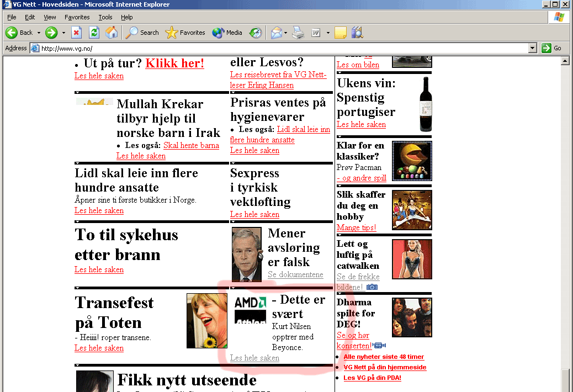The width and height of the screenshot is (573, 392).
Task: Open the Mail button dropdown arrow
Action: (x=285, y=33)
